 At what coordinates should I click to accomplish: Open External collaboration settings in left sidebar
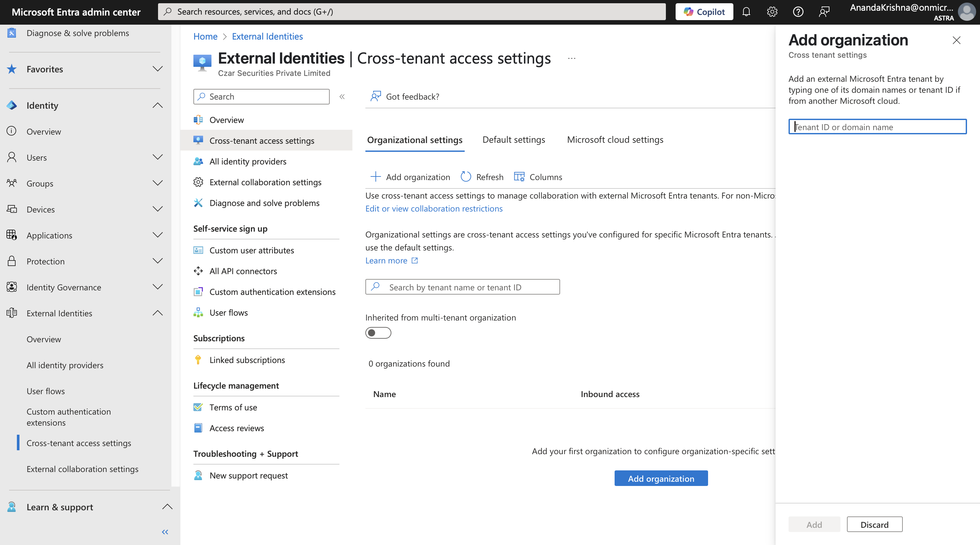click(x=82, y=469)
